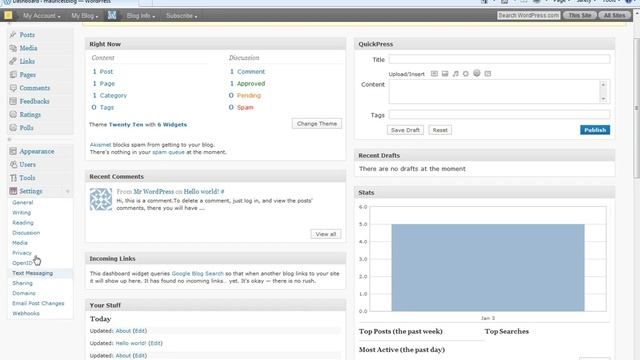Open the Posts section icon in sidebar

click(x=13, y=35)
